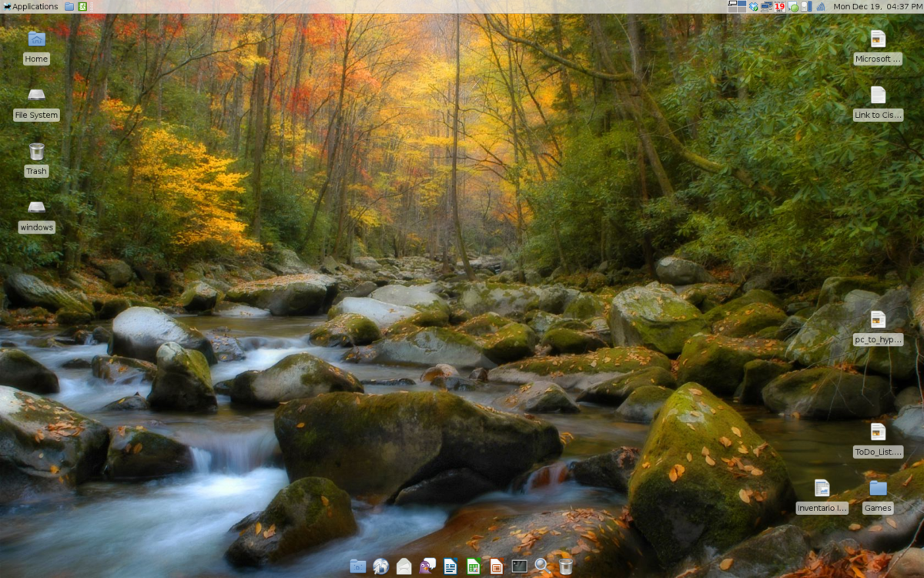Launch LibreOffice Impress from dock
Viewport: 924px width, 578px height.
coord(497,566)
